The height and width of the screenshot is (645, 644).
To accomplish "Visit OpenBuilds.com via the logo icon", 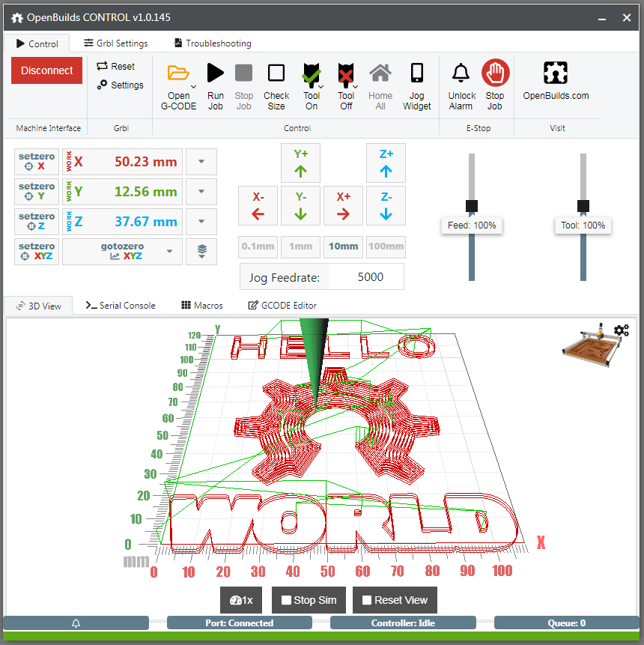I will (556, 73).
